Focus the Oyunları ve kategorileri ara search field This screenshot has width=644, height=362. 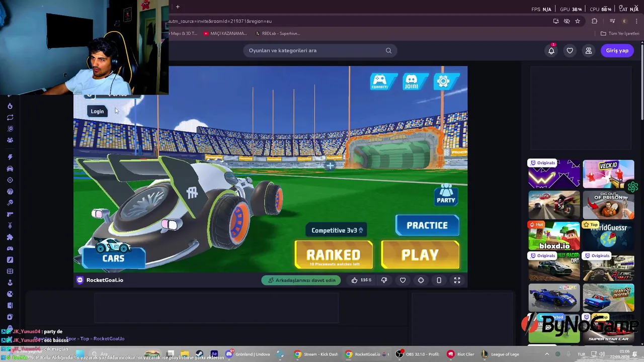pyautogui.click(x=320, y=50)
